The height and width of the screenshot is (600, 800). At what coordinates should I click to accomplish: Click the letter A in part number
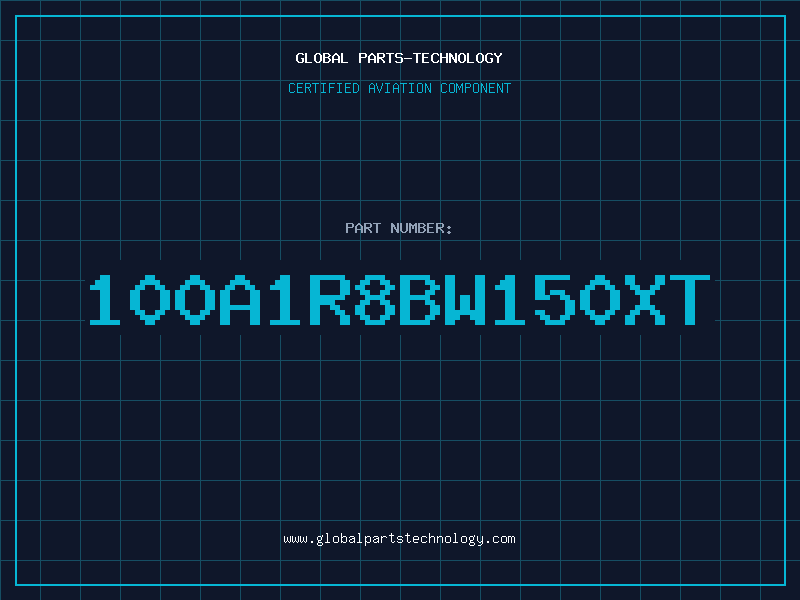(240, 299)
